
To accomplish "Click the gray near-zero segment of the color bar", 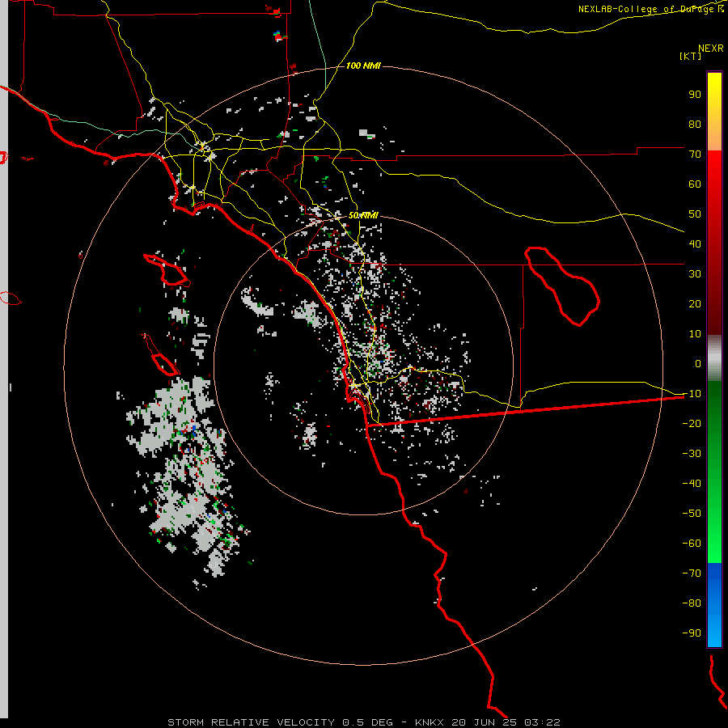I will 714,358.
